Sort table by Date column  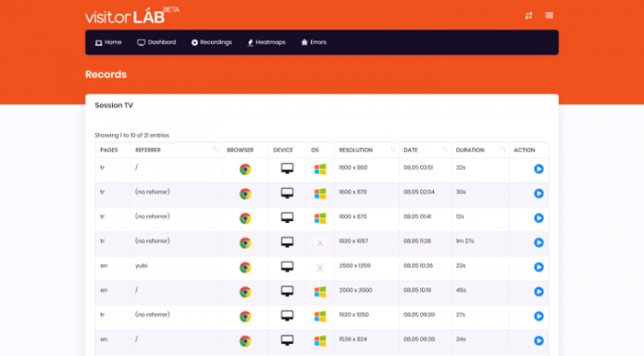[x=425, y=150]
